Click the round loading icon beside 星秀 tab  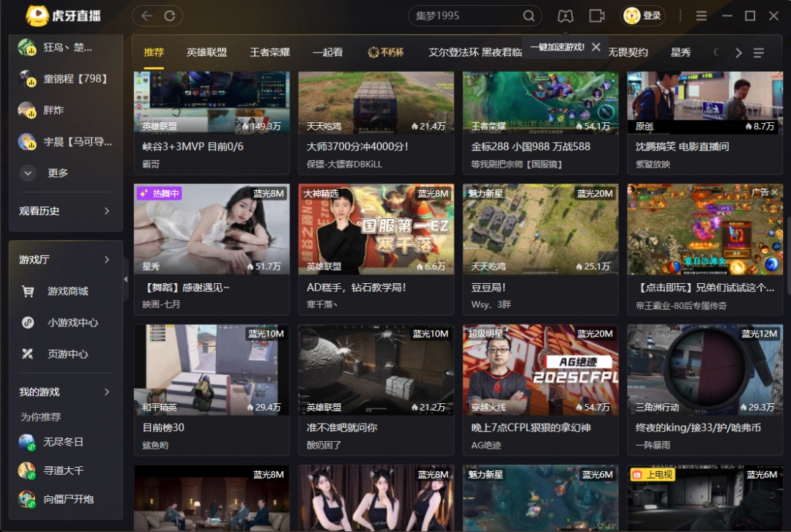[x=716, y=53]
